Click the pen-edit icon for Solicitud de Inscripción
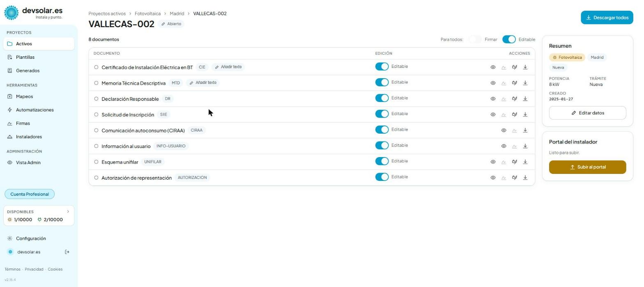The height and width of the screenshot is (287, 644). coord(514,114)
